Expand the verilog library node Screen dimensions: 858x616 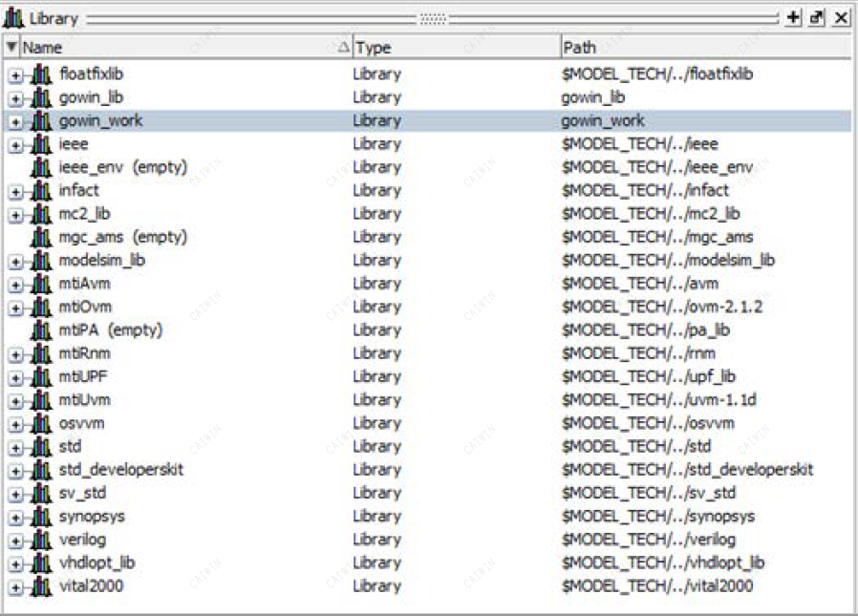click(x=15, y=542)
